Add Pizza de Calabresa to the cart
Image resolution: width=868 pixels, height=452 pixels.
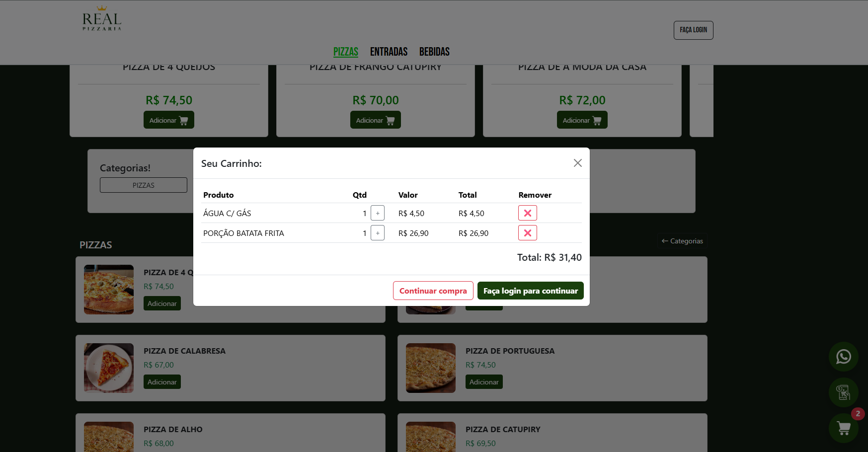pyautogui.click(x=162, y=381)
